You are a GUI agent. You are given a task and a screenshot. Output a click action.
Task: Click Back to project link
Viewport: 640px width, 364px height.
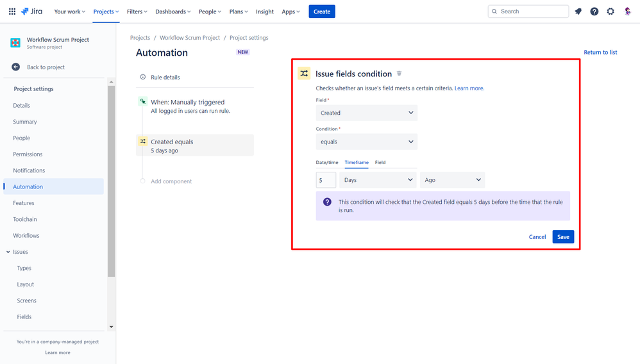point(46,67)
